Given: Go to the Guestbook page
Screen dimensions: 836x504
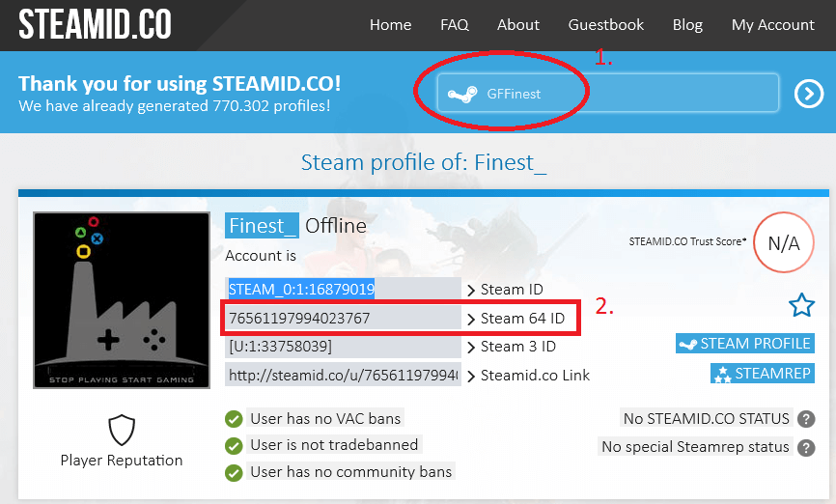Looking at the screenshot, I should click(x=606, y=25).
